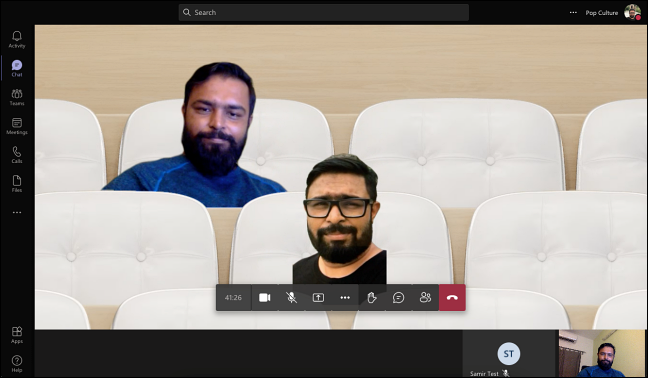Open the Pop Culture profile picture
648x378 pixels.
(632, 12)
